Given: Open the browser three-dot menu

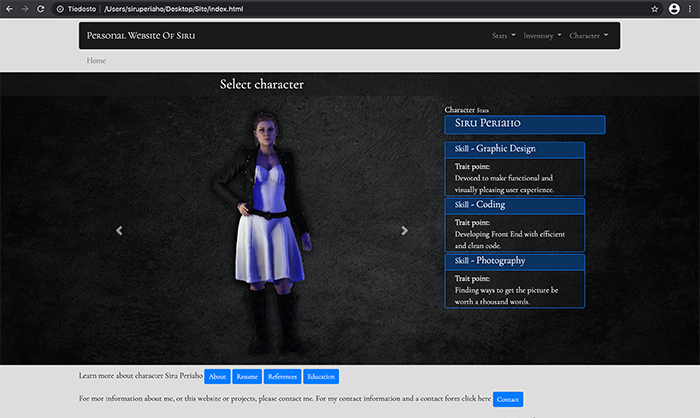Looking at the screenshot, I should click(x=689, y=8).
